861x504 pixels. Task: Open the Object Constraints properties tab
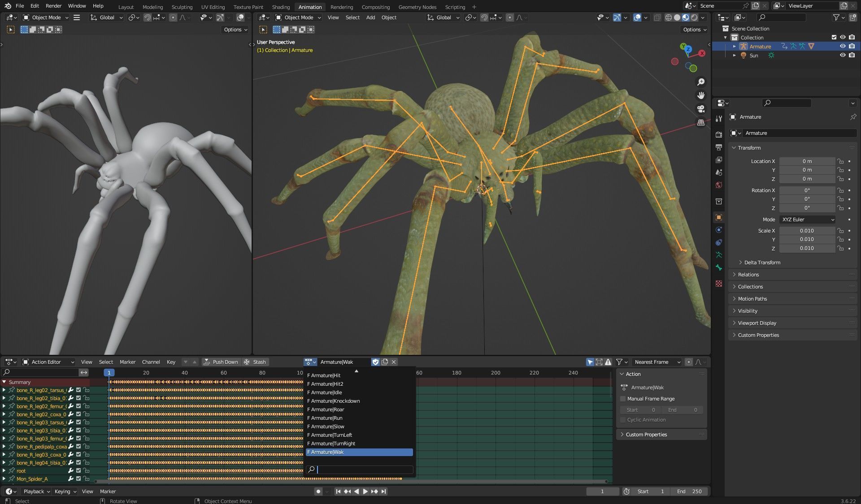point(719,242)
